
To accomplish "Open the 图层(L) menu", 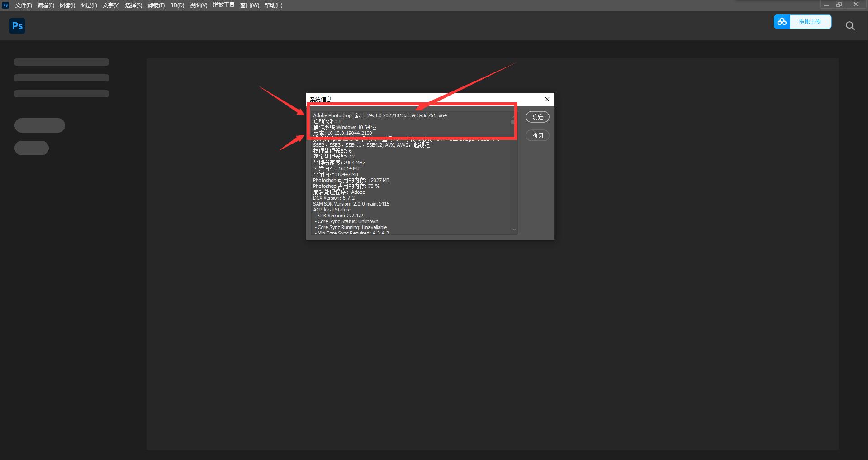I will tap(89, 5).
